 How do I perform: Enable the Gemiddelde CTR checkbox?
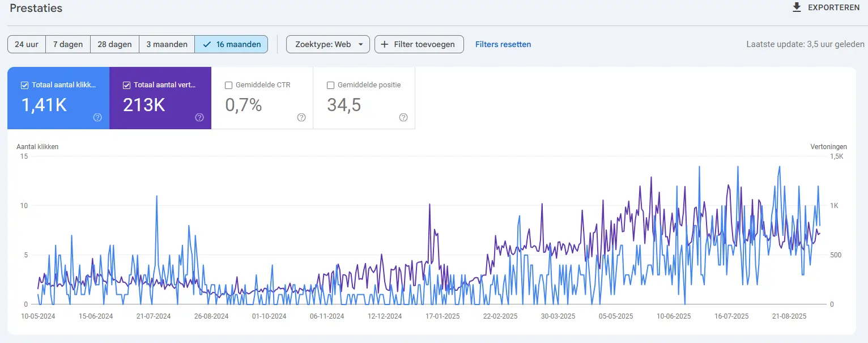pos(228,84)
